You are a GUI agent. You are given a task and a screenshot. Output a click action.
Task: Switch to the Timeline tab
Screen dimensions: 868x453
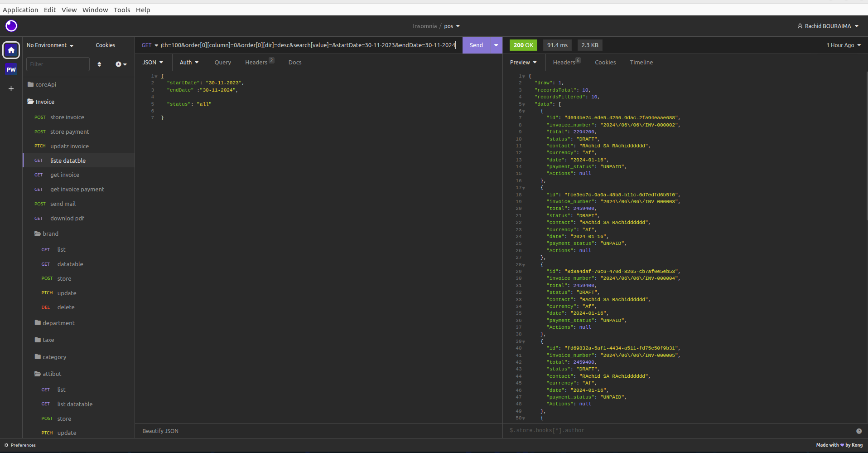point(641,63)
